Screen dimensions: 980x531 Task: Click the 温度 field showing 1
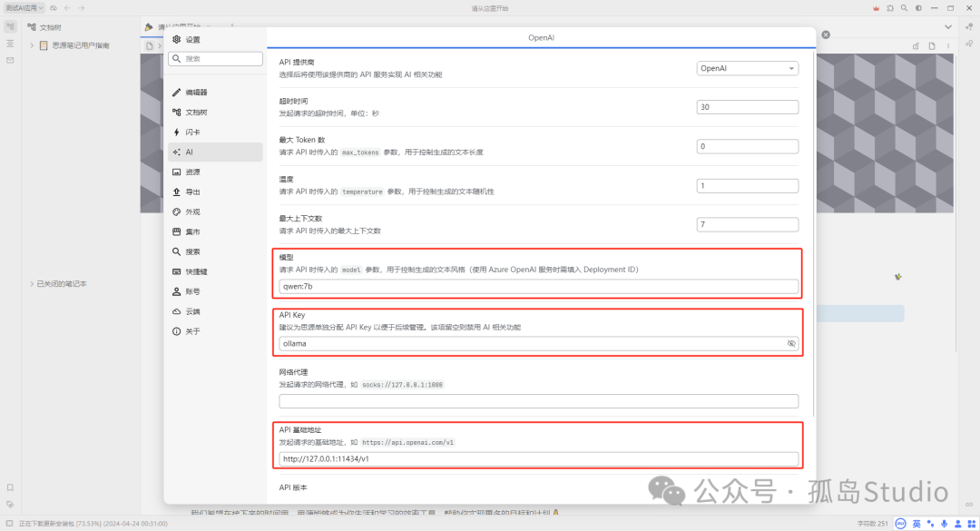(x=747, y=186)
